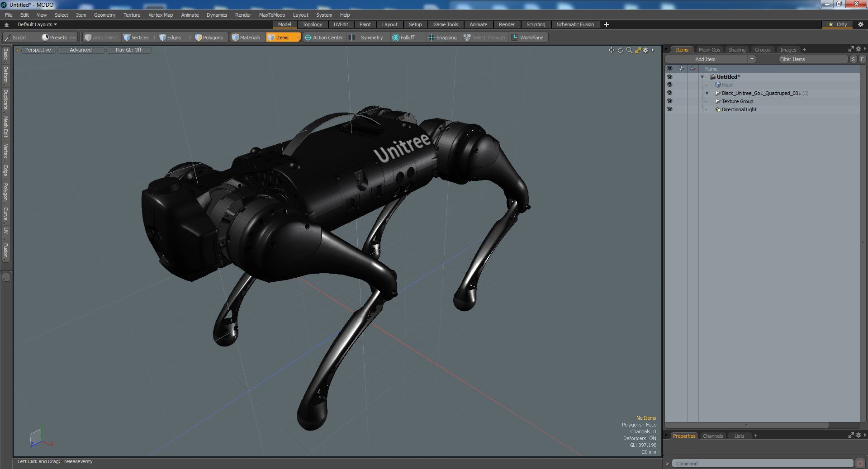The width and height of the screenshot is (868, 469).
Task: Toggle visibility of Texture Group
Action: (x=669, y=101)
